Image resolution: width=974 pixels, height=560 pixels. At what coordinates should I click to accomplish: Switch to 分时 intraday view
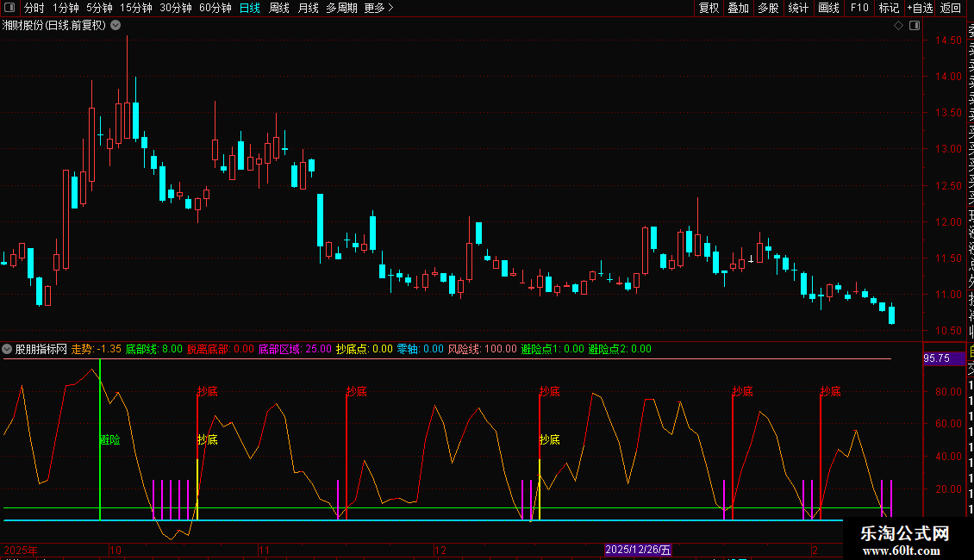pos(34,8)
